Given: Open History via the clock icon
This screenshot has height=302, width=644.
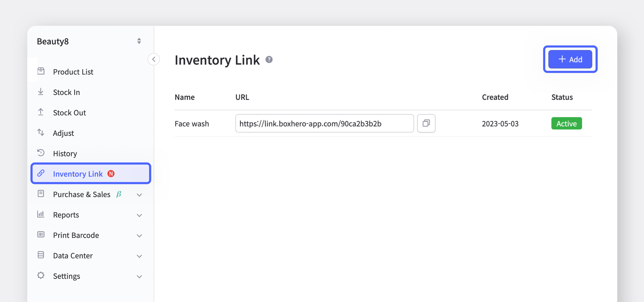Looking at the screenshot, I should coord(41,153).
